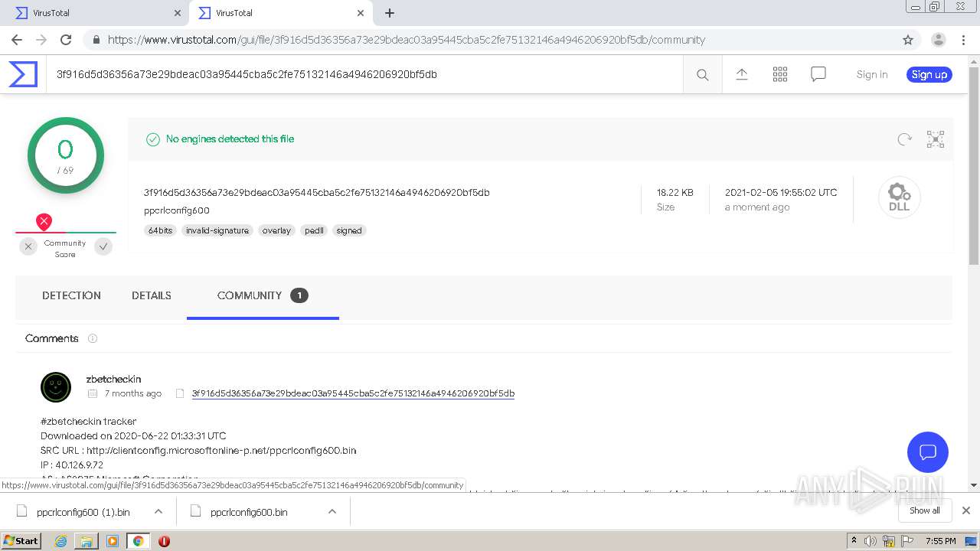Viewport: 980px width, 551px height.
Task: Click the invalid-signature tag
Action: [x=218, y=230]
